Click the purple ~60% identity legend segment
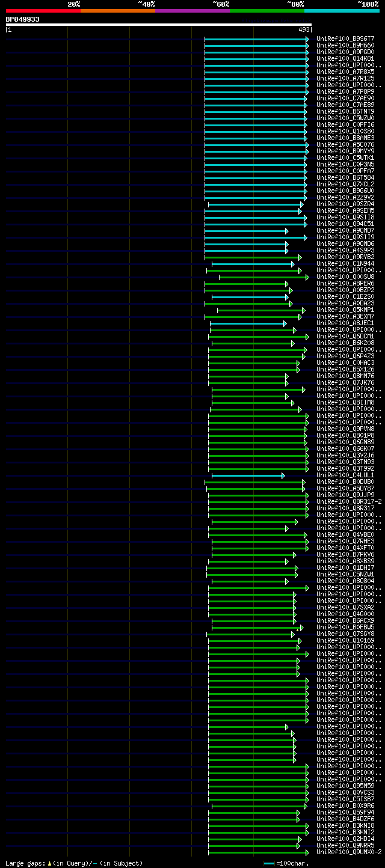 192,10
